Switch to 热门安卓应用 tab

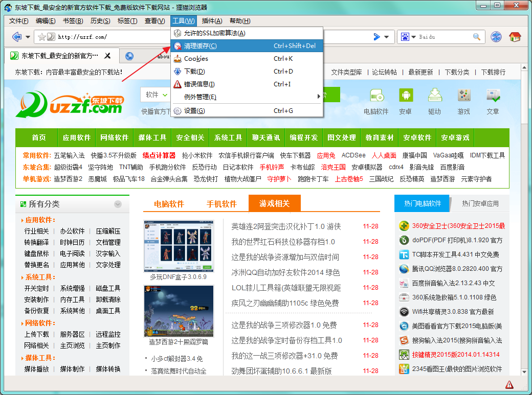[x=480, y=203]
